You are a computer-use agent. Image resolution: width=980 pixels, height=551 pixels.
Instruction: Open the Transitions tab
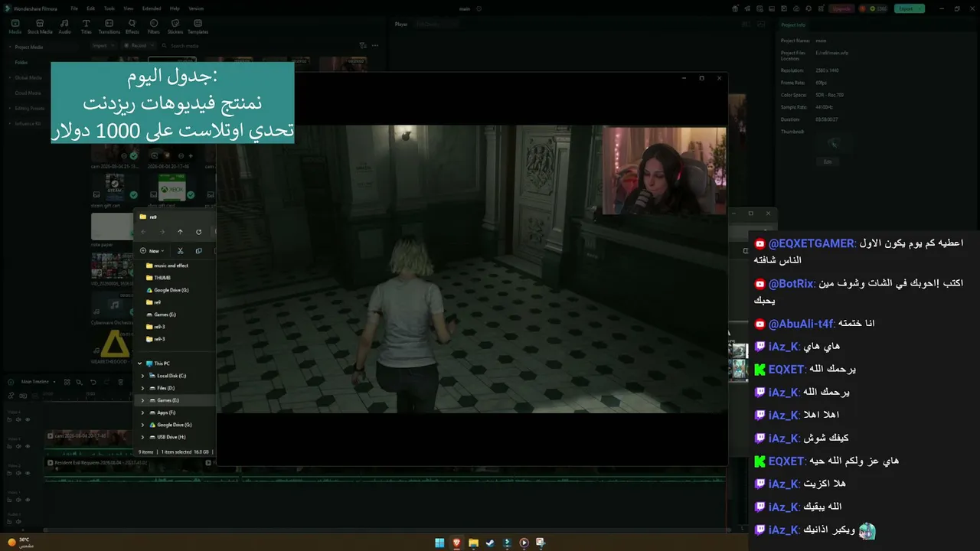(109, 27)
